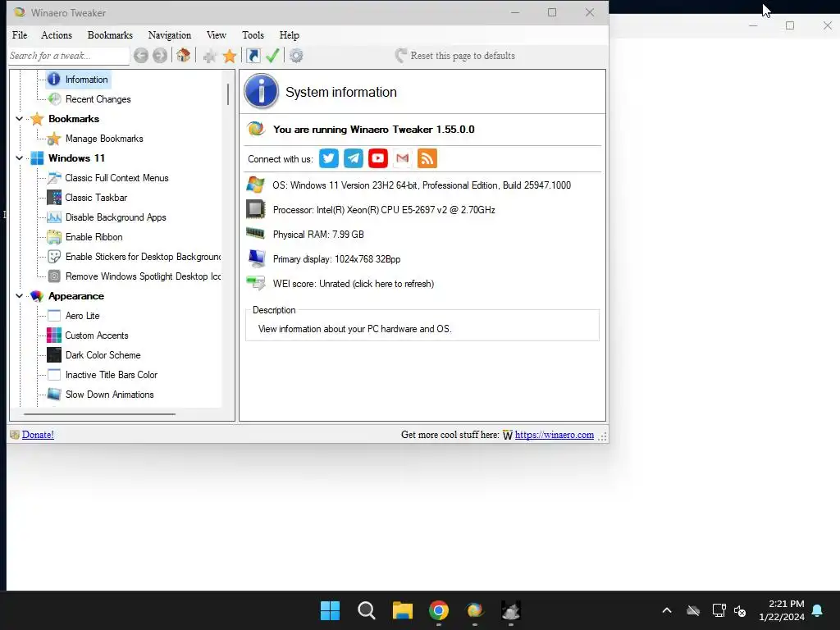Screen dimensions: 840x630
Task: Click the Slow Down Animations icon
Action: (x=54, y=395)
